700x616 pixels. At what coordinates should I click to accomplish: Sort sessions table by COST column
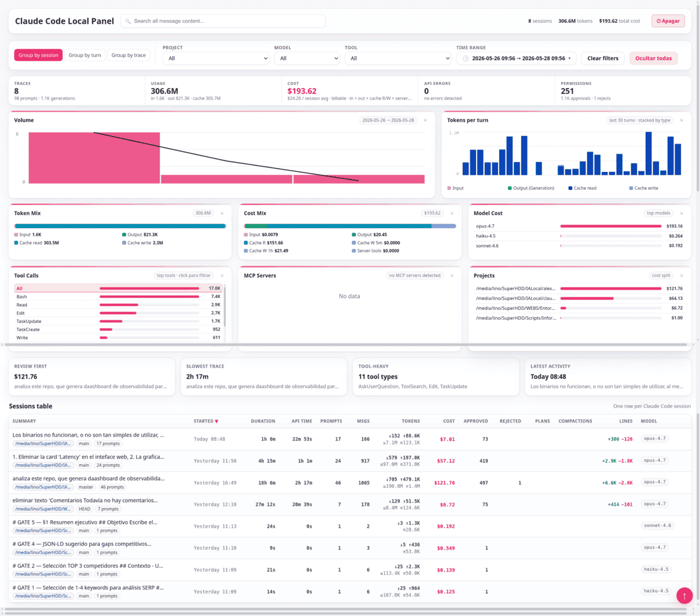coord(449,421)
